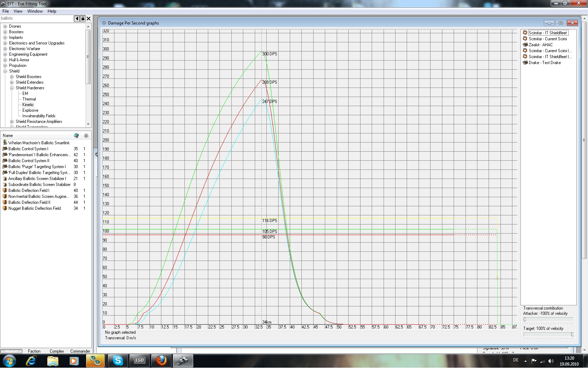Click the ship icon of 'Scimitar - IT Shieldfleet'
The width and height of the screenshot is (588, 381).
pyautogui.click(x=525, y=33)
